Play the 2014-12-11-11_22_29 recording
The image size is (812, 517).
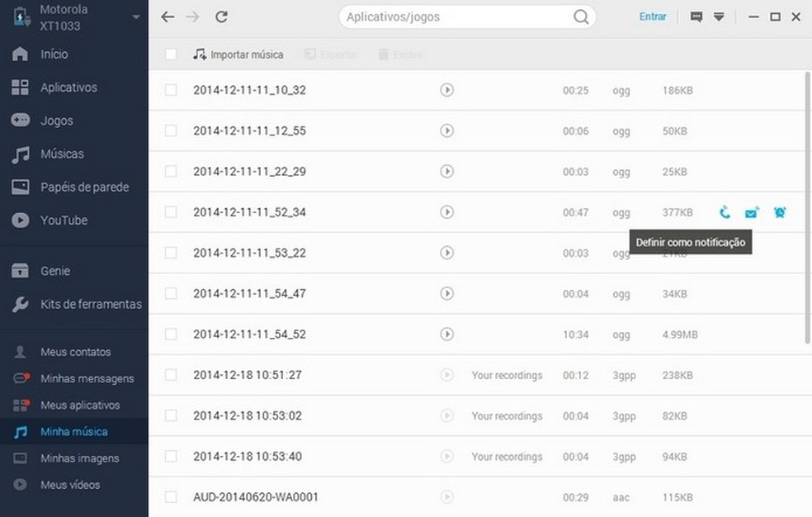pyautogui.click(x=447, y=172)
